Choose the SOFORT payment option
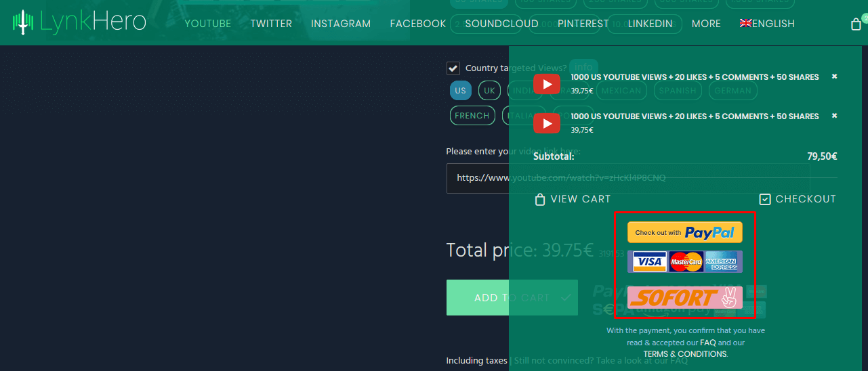Image resolution: width=868 pixels, height=371 pixels. click(685, 297)
